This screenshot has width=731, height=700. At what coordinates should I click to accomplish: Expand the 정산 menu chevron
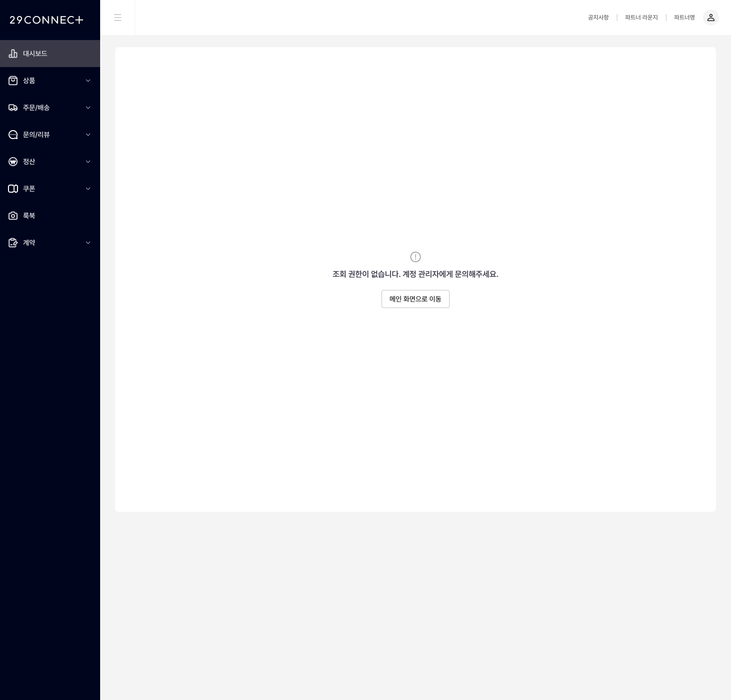tap(88, 162)
